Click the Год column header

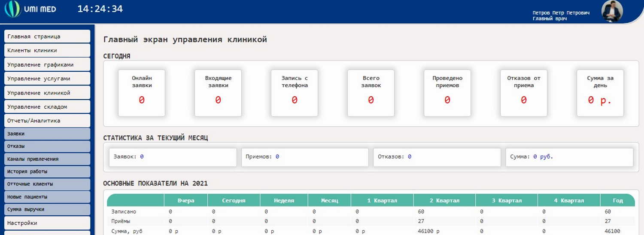pos(617,200)
